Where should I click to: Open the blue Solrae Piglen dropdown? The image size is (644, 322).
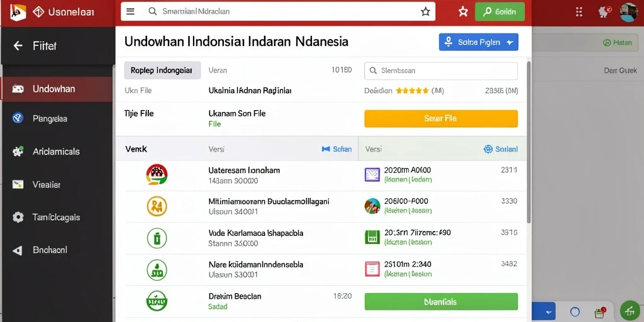[x=479, y=42]
